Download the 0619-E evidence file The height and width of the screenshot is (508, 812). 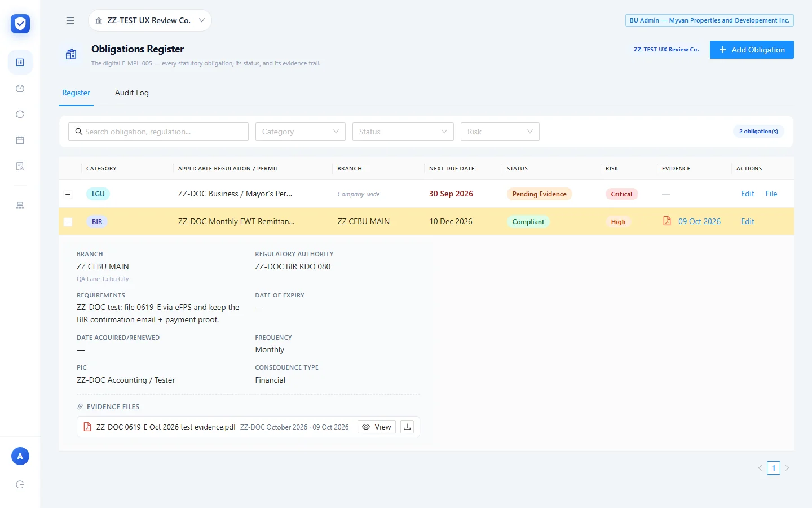coord(407,427)
